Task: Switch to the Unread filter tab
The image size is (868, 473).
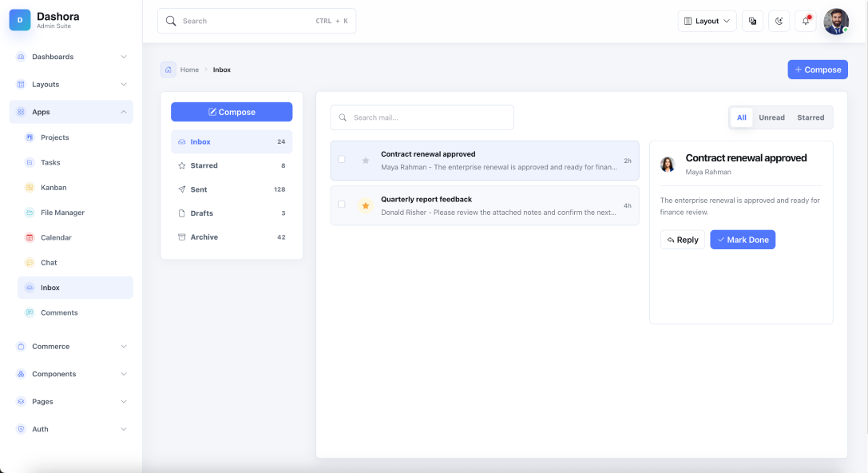Action: [x=771, y=117]
